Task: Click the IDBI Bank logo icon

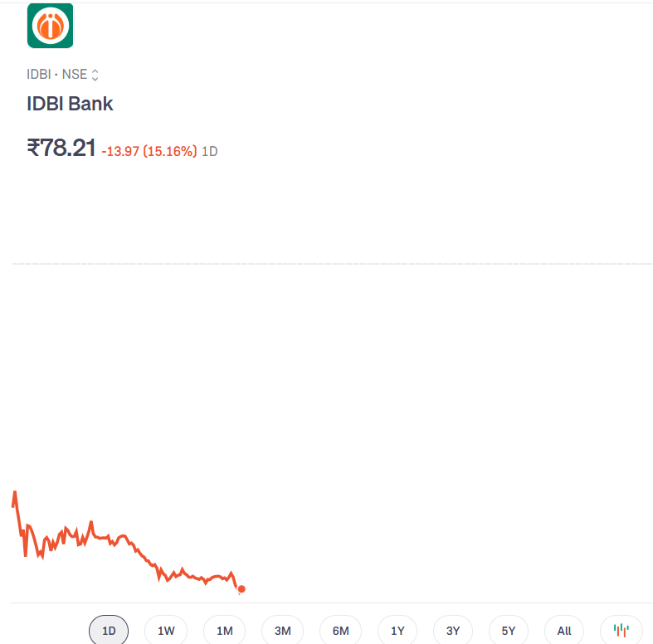Action: point(50,26)
